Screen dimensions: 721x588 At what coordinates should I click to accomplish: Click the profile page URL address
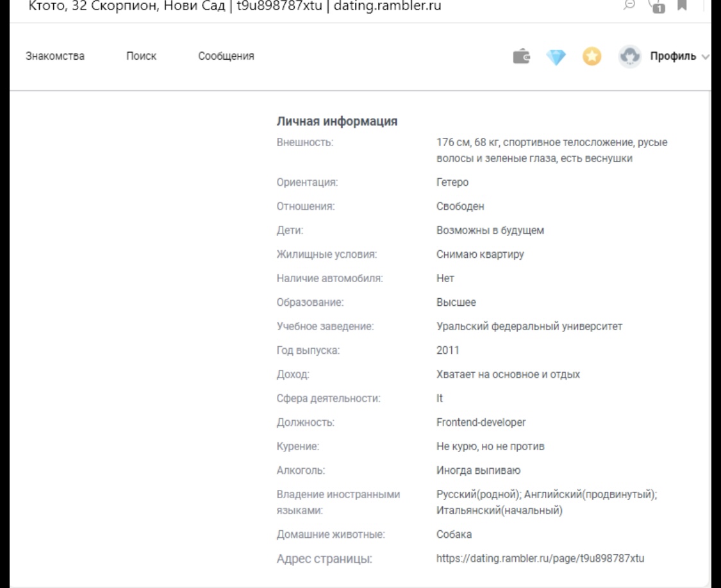(540, 559)
